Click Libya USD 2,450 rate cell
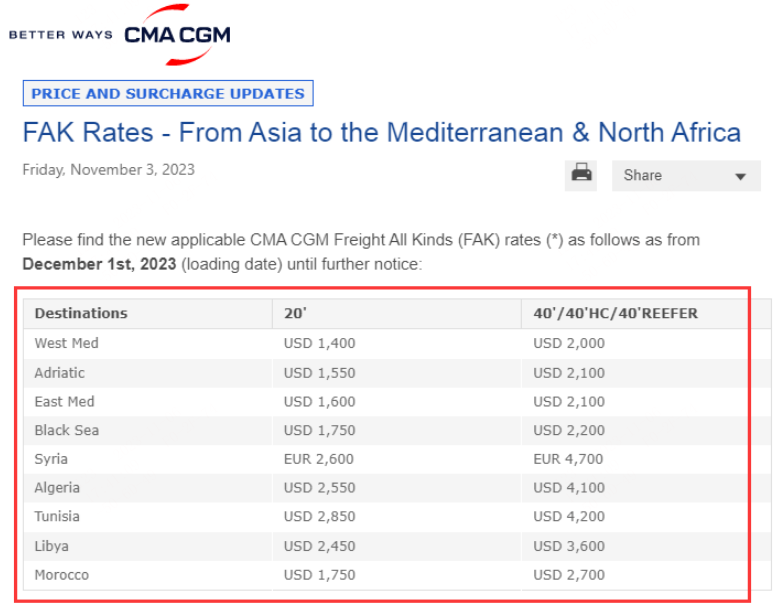778x611 pixels. tap(396, 546)
